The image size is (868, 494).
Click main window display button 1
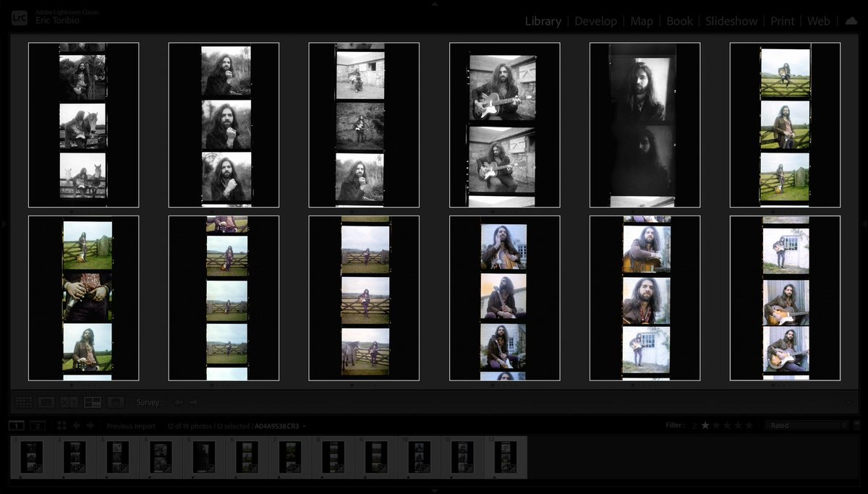click(16, 426)
